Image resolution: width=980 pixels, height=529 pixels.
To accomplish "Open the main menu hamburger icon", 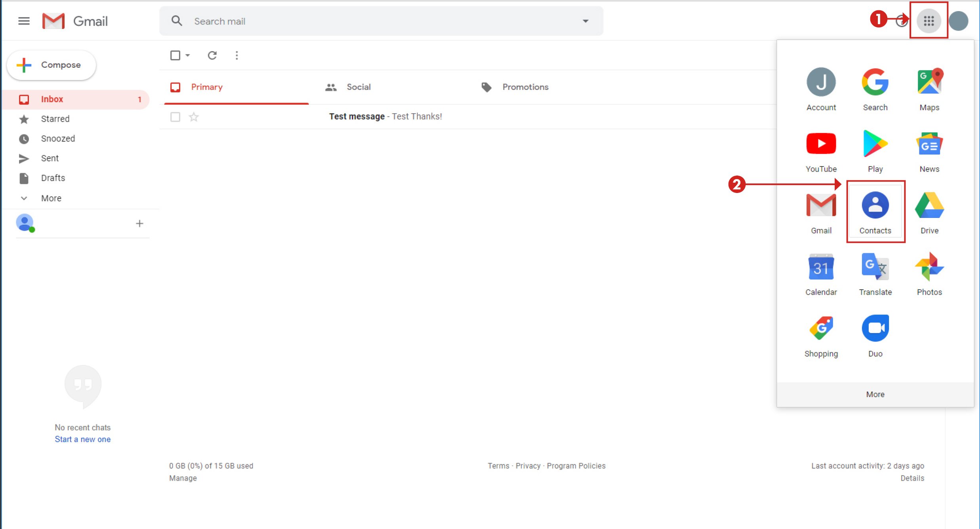I will pyautogui.click(x=24, y=21).
